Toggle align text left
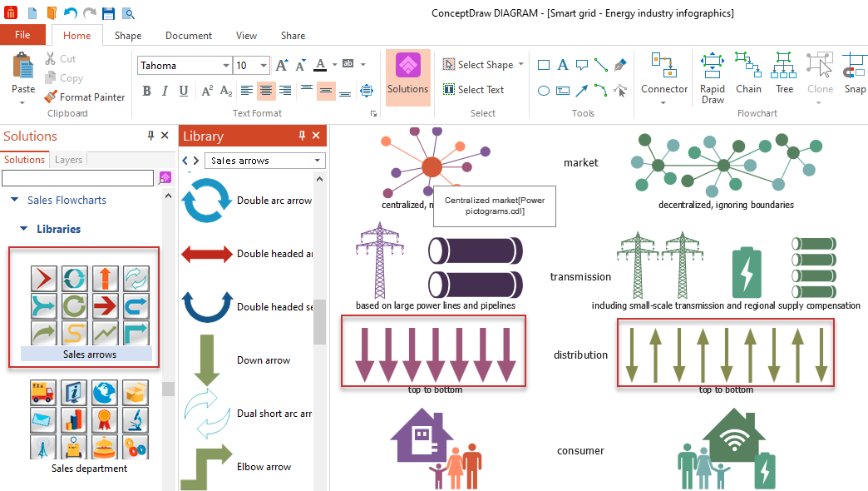This screenshot has height=491, width=868. (x=247, y=91)
